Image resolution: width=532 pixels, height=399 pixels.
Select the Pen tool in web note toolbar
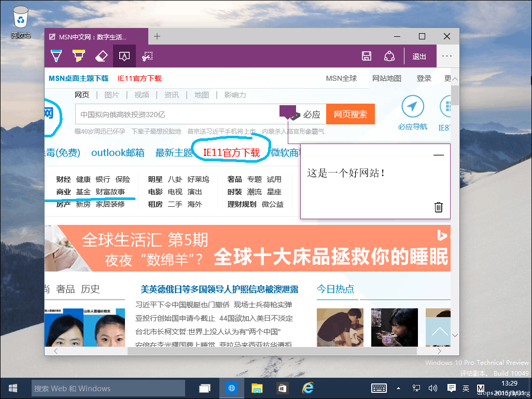(56, 56)
